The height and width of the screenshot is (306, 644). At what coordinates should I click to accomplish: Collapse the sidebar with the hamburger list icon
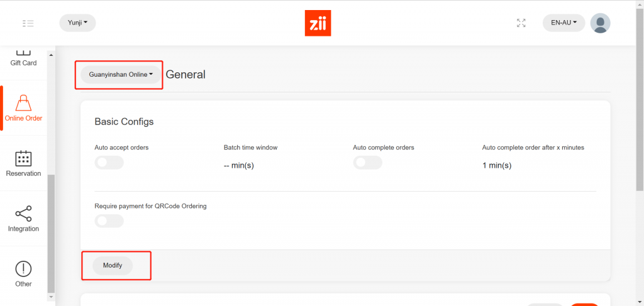click(x=28, y=23)
